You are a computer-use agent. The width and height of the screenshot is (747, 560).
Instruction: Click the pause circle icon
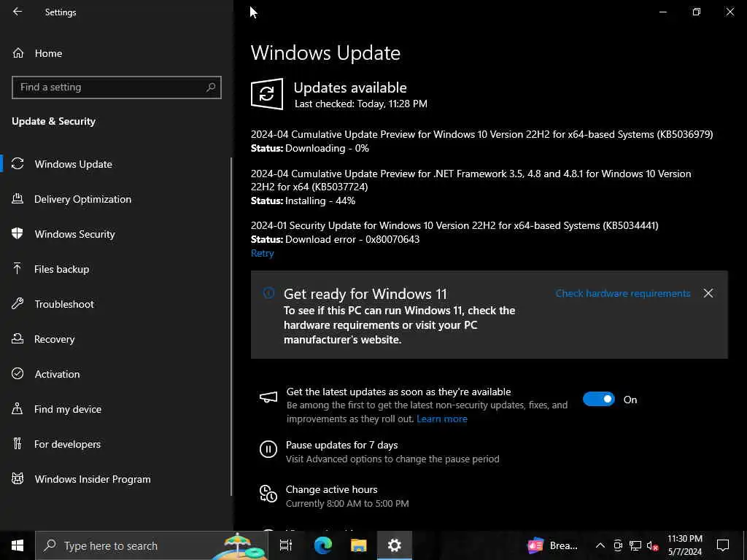(x=268, y=449)
